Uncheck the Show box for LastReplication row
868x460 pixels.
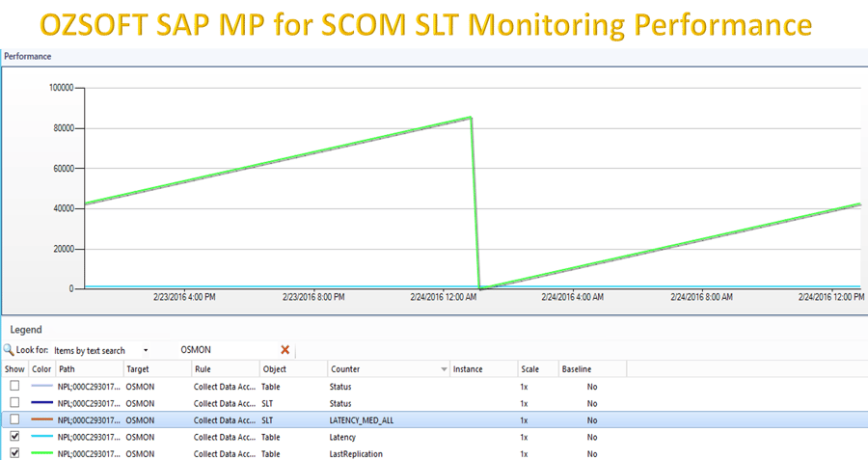click(14, 453)
